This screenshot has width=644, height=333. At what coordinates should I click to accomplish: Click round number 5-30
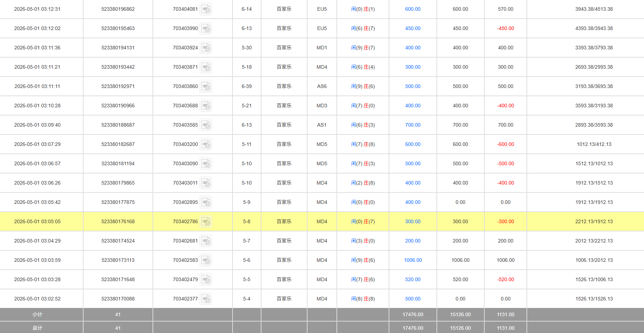click(246, 48)
